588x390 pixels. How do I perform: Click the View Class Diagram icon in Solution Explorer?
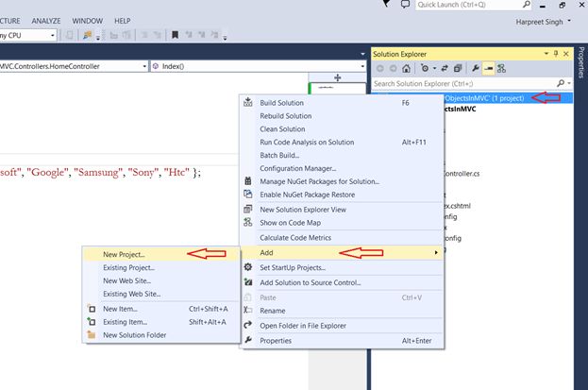coord(501,68)
